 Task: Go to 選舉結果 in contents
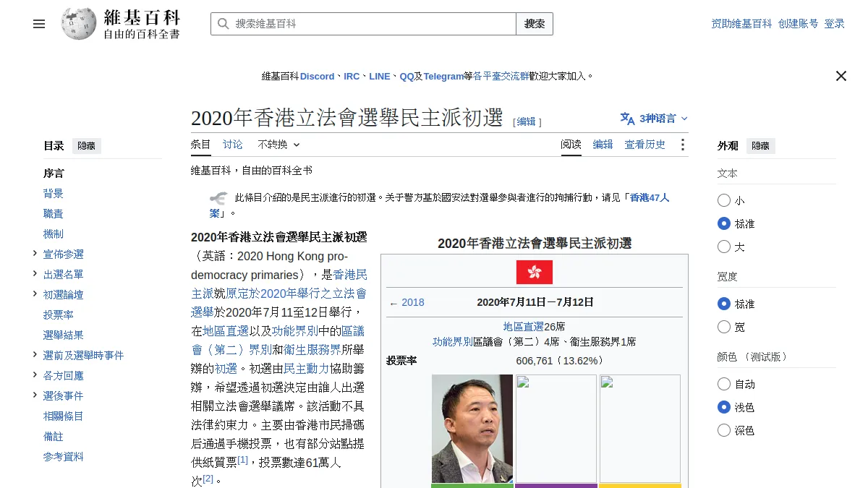point(64,335)
